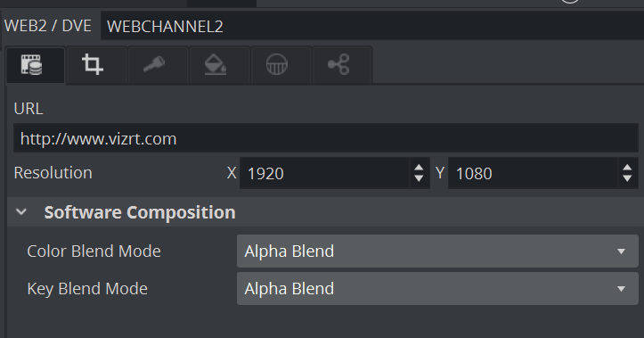Click the URL input field
644x338 pixels.
point(326,138)
